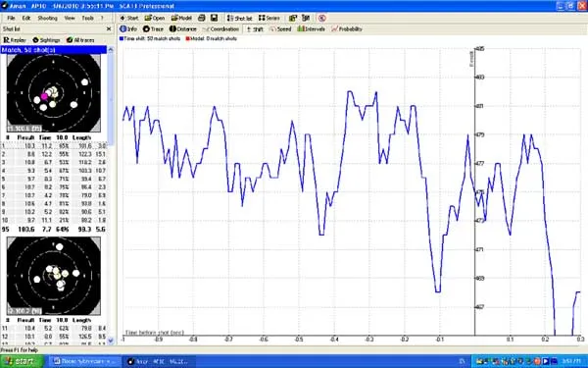Select shot row 10 in the list

(x=54, y=220)
